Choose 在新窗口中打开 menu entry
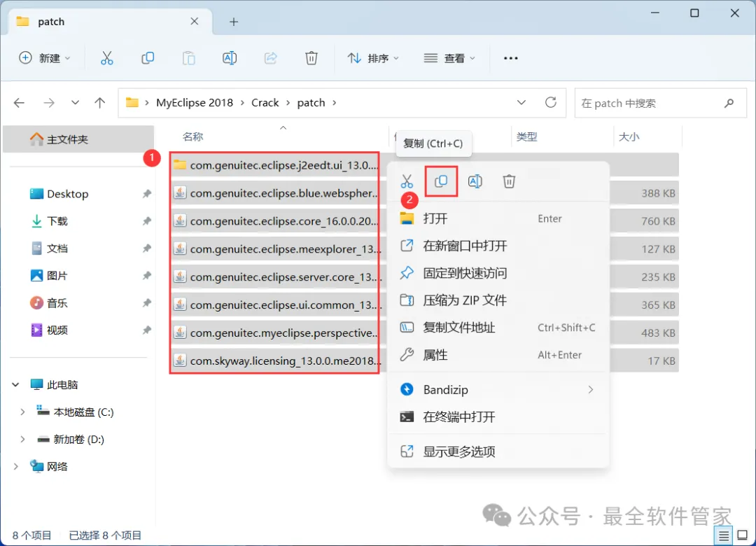 pyautogui.click(x=498, y=246)
